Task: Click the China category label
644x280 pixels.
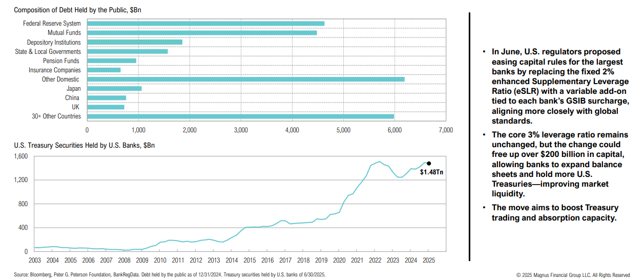Action: click(72, 98)
